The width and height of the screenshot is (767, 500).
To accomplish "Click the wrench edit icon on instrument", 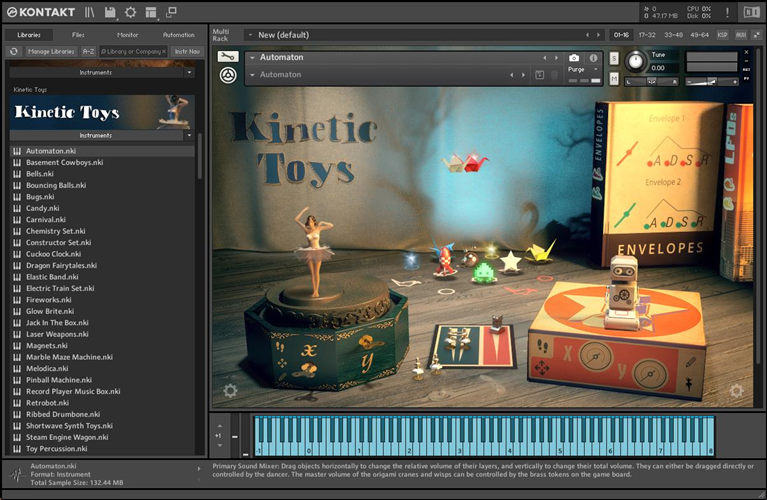I will pos(227,57).
